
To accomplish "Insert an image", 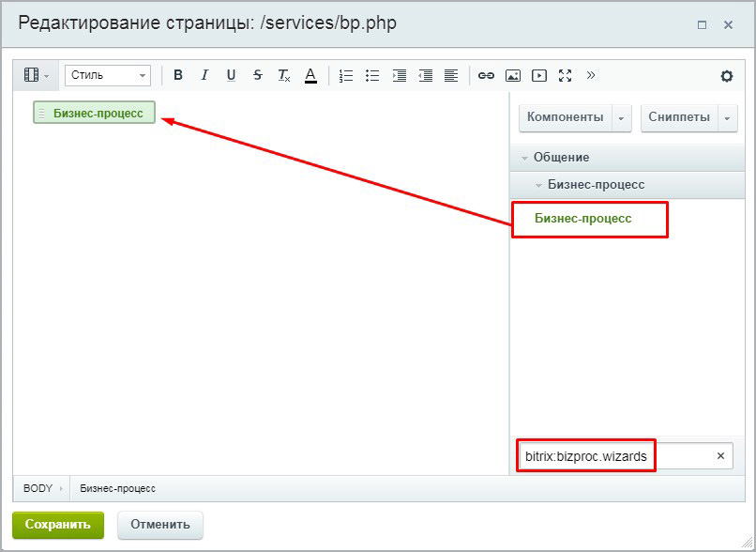I will 512,76.
